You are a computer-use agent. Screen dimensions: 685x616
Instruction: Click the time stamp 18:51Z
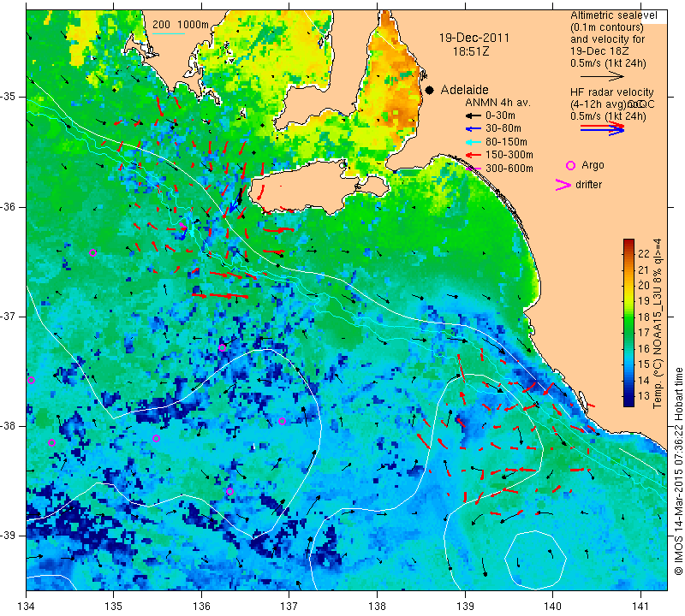point(471,51)
